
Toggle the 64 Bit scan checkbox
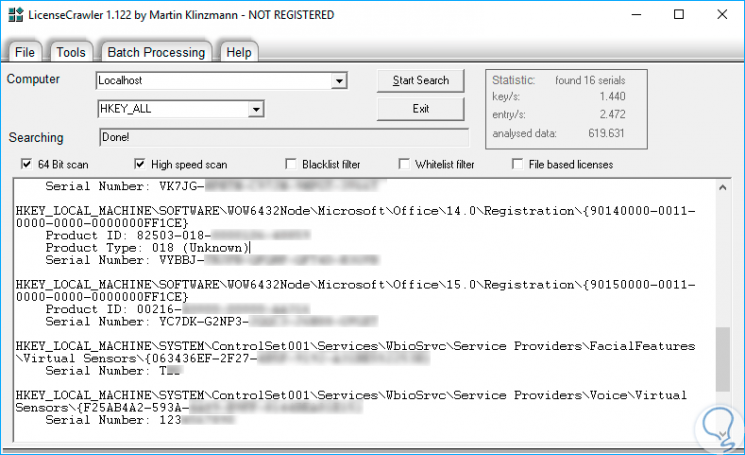pyautogui.click(x=27, y=164)
